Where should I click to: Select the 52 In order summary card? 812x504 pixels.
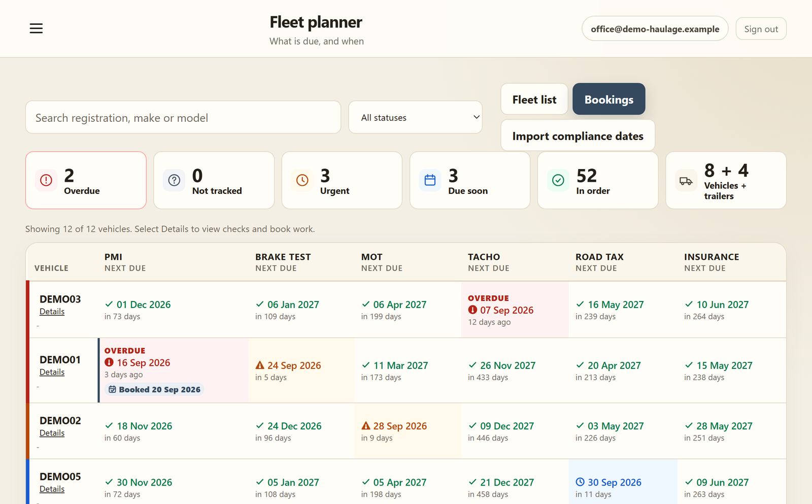(598, 180)
